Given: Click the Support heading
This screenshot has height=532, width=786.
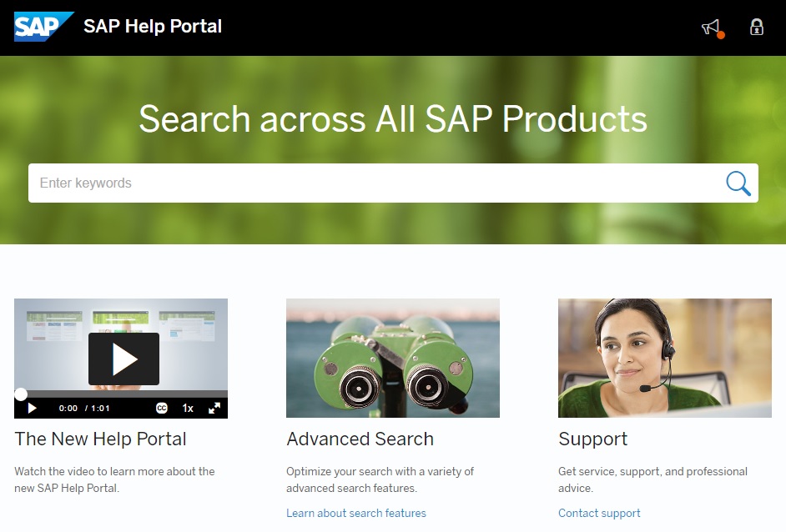Looking at the screenshot, I should click(592, 439).
